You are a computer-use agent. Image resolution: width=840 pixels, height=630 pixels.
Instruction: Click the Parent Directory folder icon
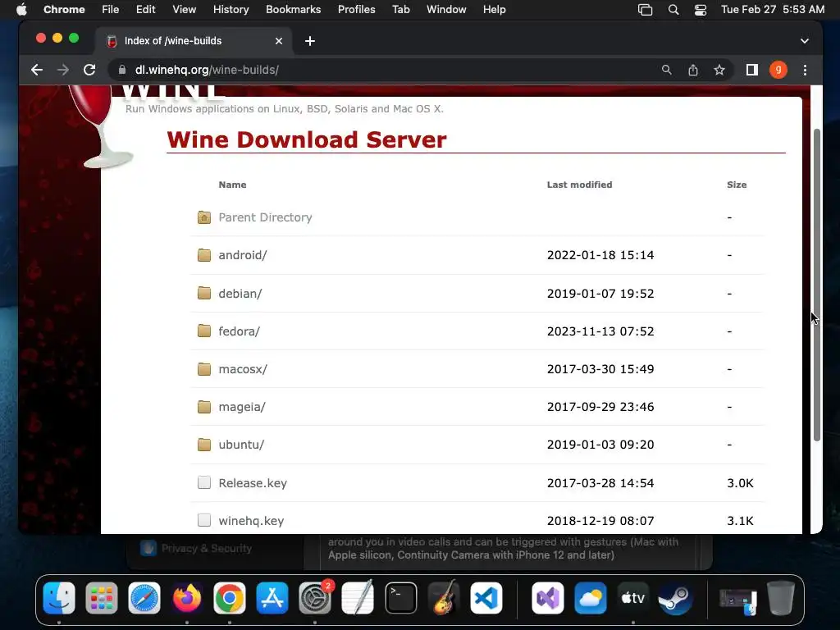tap(204, 217)
